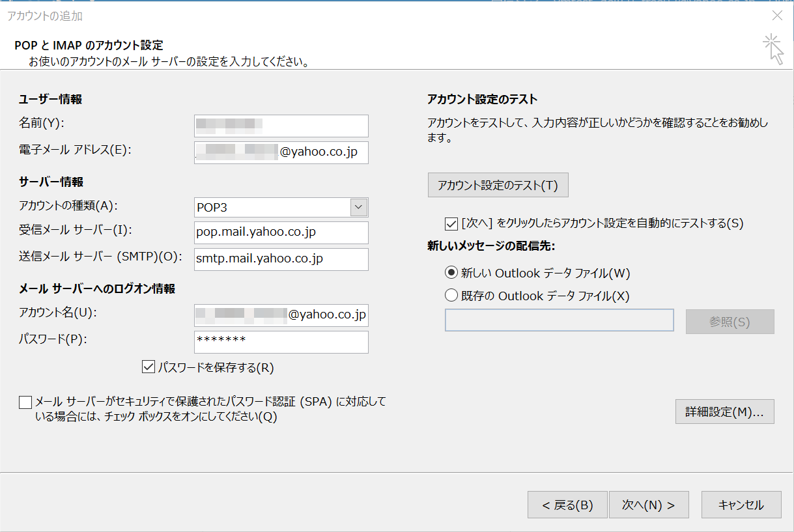
Task: Proceed with 次へ(N) > button
Action: click(x=648, y=505)
